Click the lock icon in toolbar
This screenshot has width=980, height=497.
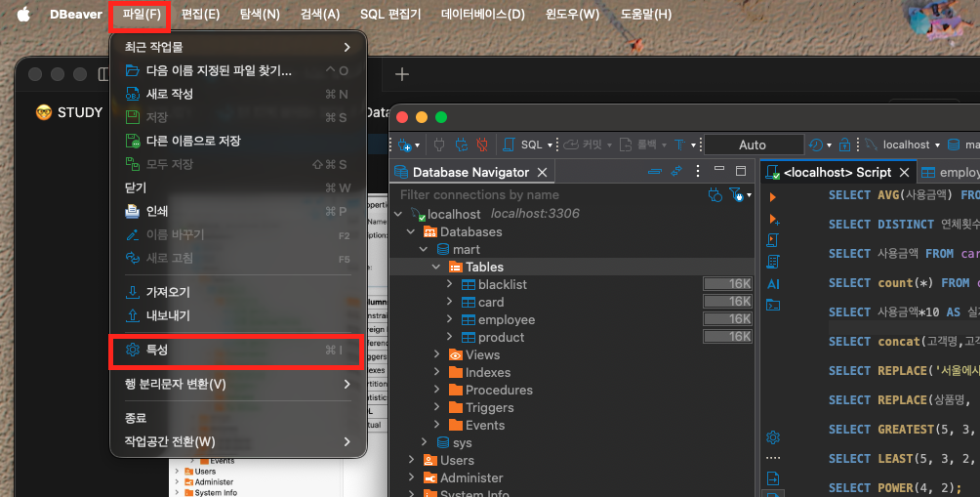click(844, 145)
